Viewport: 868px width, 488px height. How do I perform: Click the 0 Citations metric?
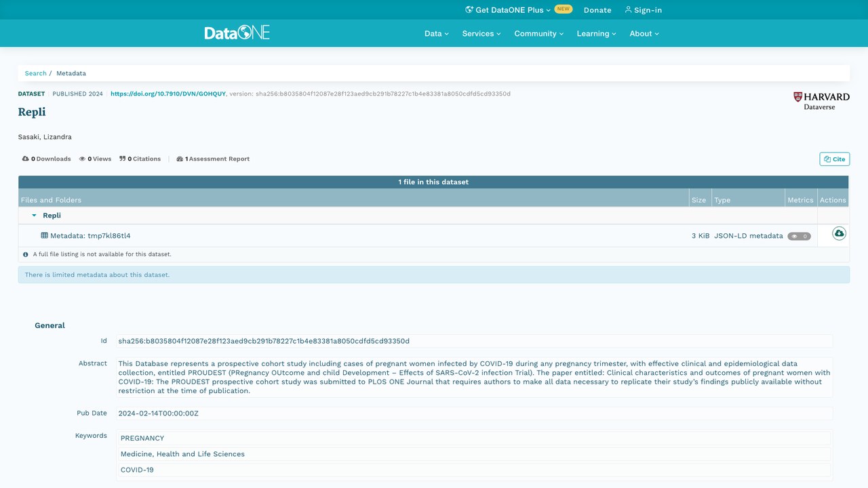pyautogui.click(x=140, y=159)
